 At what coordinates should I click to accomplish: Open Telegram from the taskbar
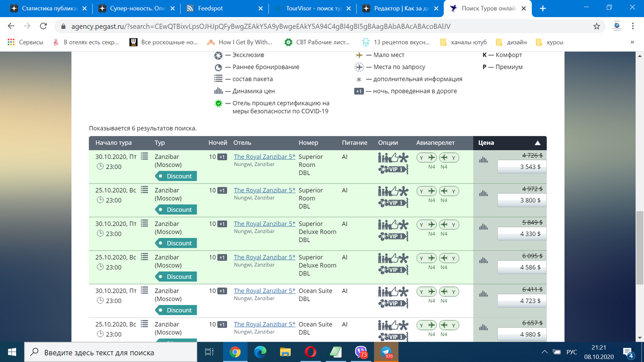[x=386, y=352]
